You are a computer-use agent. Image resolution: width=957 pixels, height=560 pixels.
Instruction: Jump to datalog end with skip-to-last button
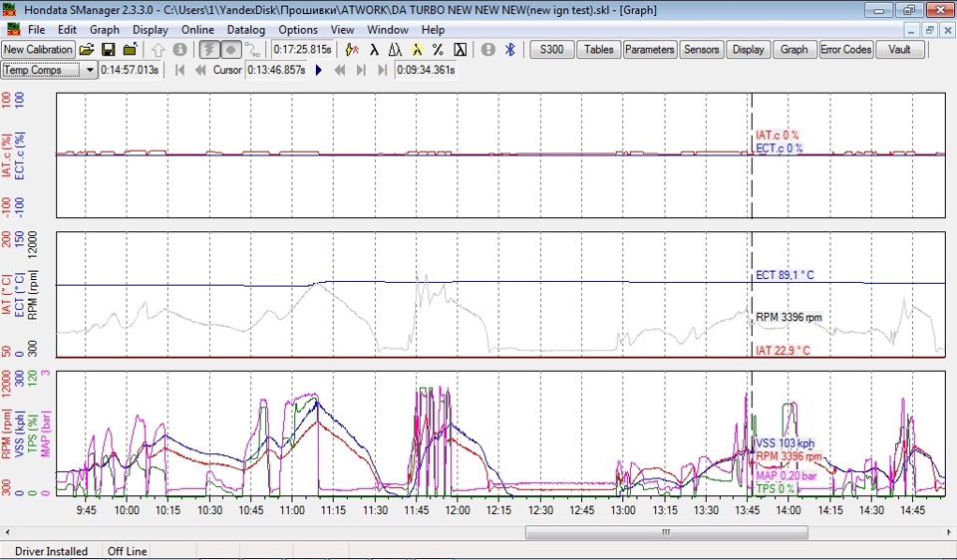click(382, 70)
